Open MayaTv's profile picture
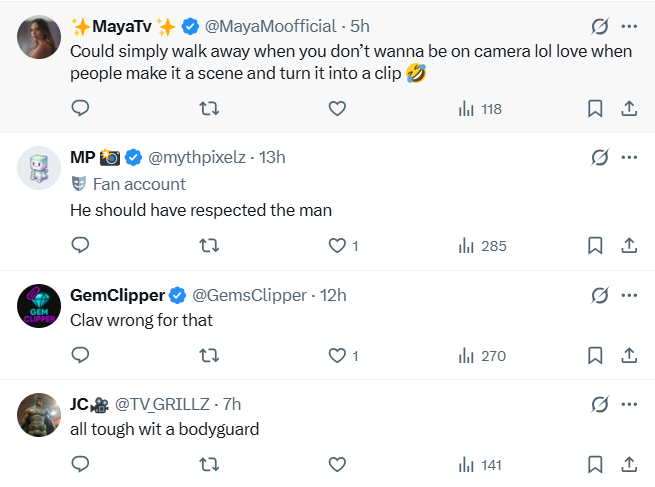The image size is (655, 487). (x=39, y=37)
